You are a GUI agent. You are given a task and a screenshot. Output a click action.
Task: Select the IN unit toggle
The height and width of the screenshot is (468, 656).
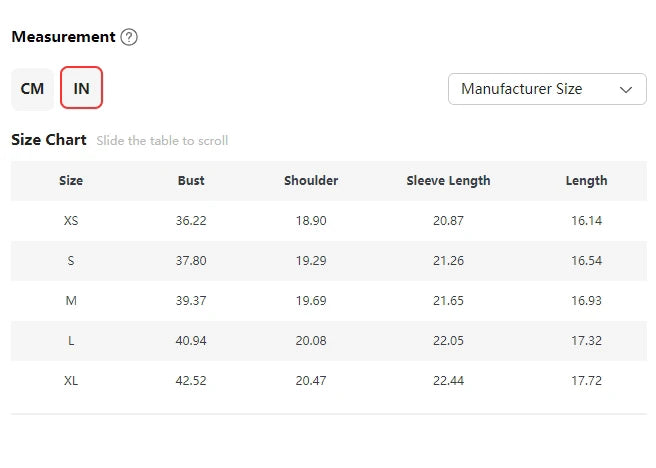click(81, 88)
